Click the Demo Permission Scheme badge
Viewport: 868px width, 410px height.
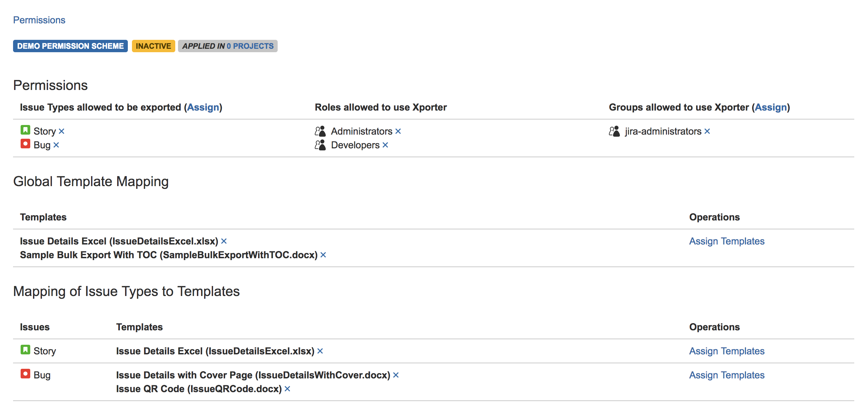pyautogui.click(x=70, y=46)
